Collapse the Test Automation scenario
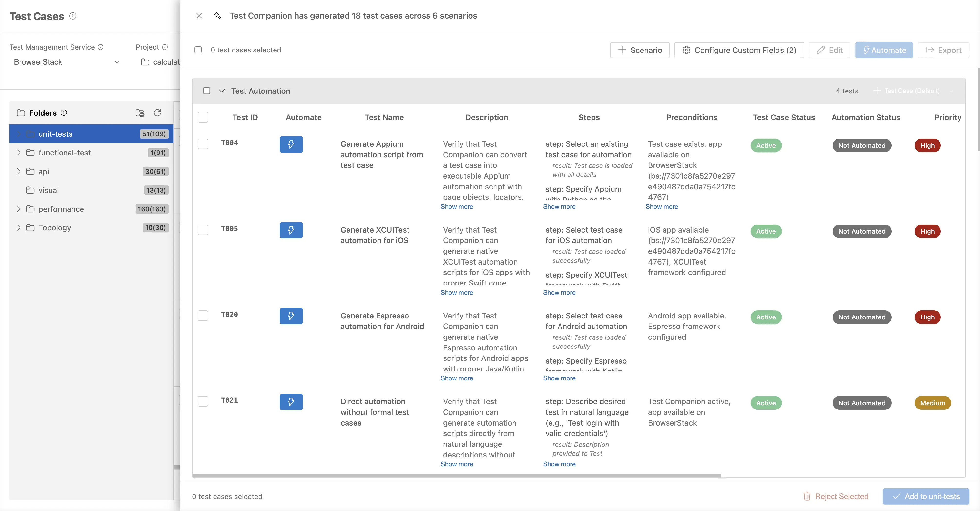The width and height of the screenshot is (980, 511). (222, 91)
